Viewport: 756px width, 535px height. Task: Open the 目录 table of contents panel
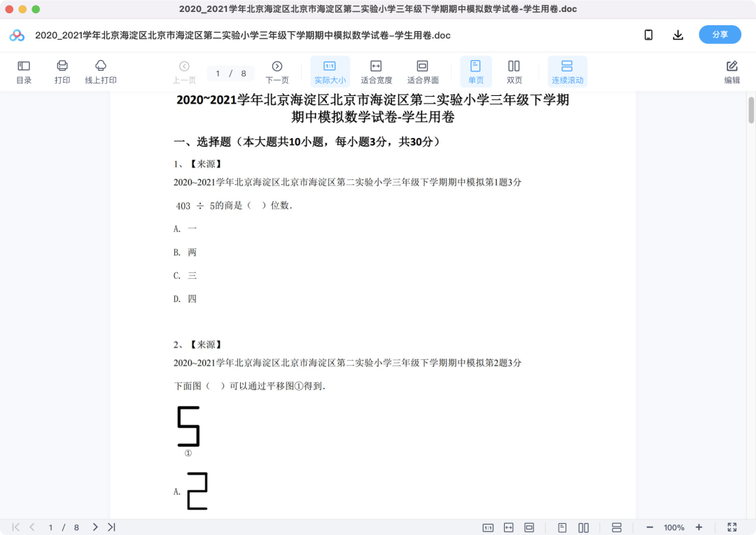click(24, 72)
